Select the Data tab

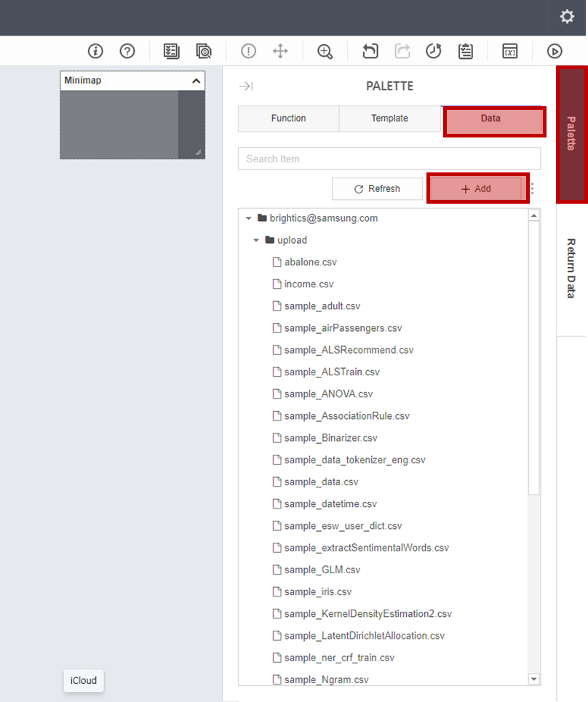490,119
